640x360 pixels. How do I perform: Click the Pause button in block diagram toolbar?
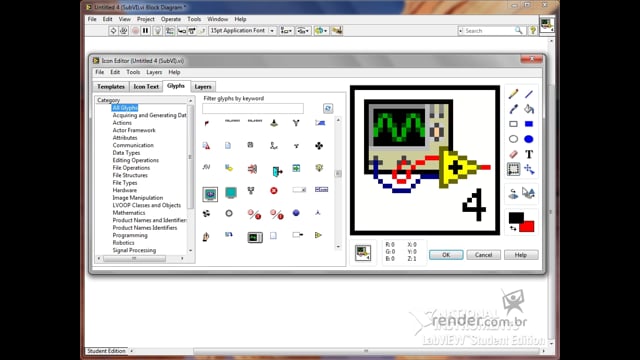(145, 31)
